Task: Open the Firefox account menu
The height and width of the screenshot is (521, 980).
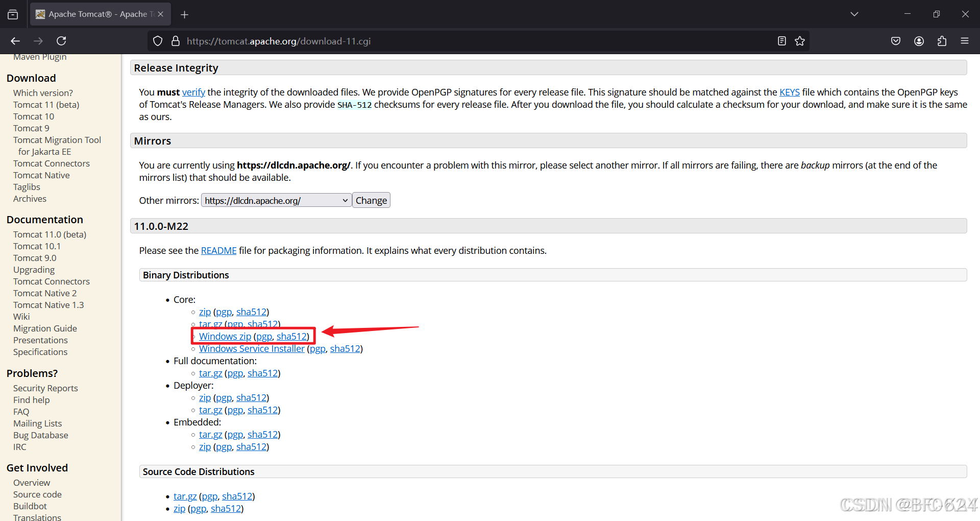Action: pos(919,41)
